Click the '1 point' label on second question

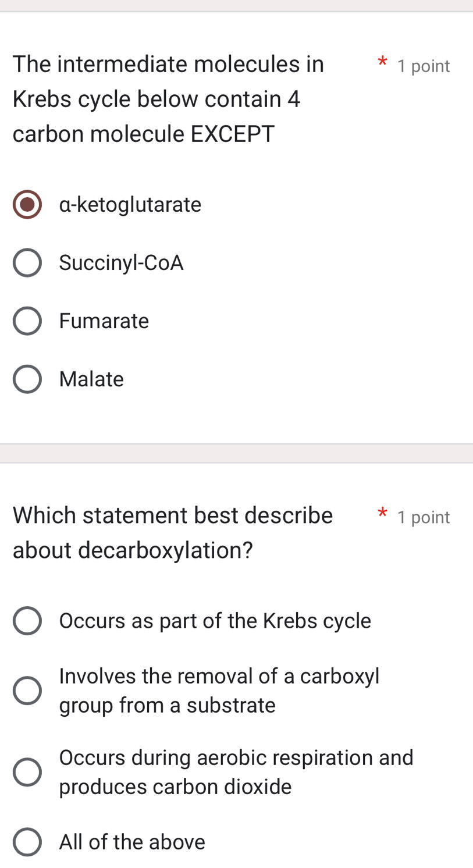tap(424, 517)
